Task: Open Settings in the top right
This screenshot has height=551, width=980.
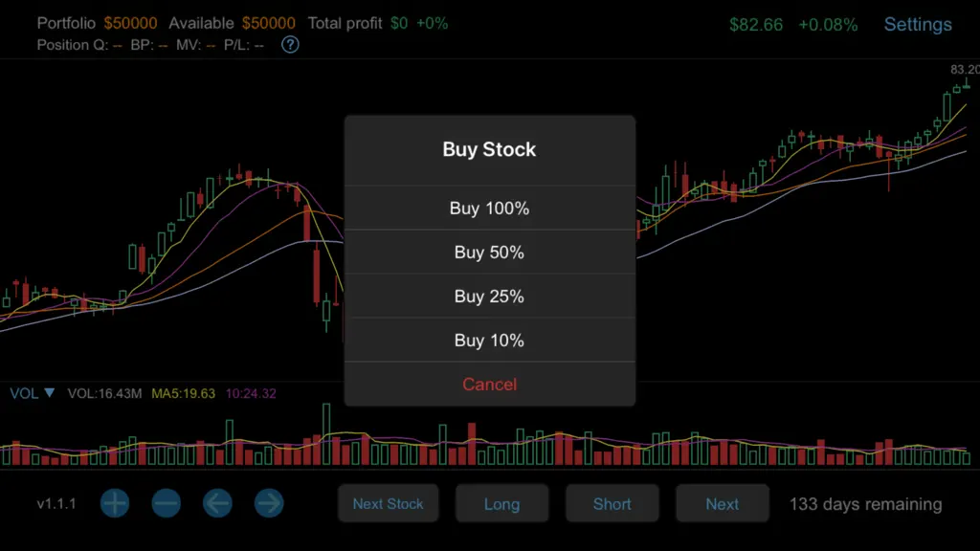Action: point(918,24)
